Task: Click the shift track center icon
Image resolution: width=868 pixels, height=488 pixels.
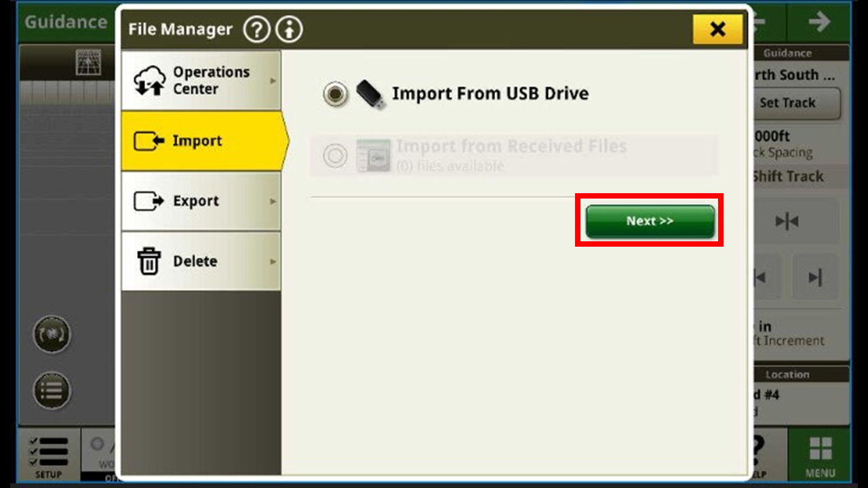Action: (787, 221)
